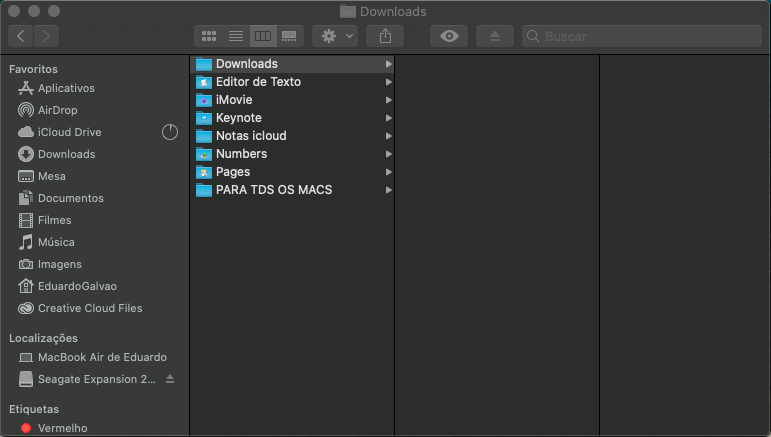The image size is (771, 437).
Task: Go back with the back arrow
Action: 22,36
